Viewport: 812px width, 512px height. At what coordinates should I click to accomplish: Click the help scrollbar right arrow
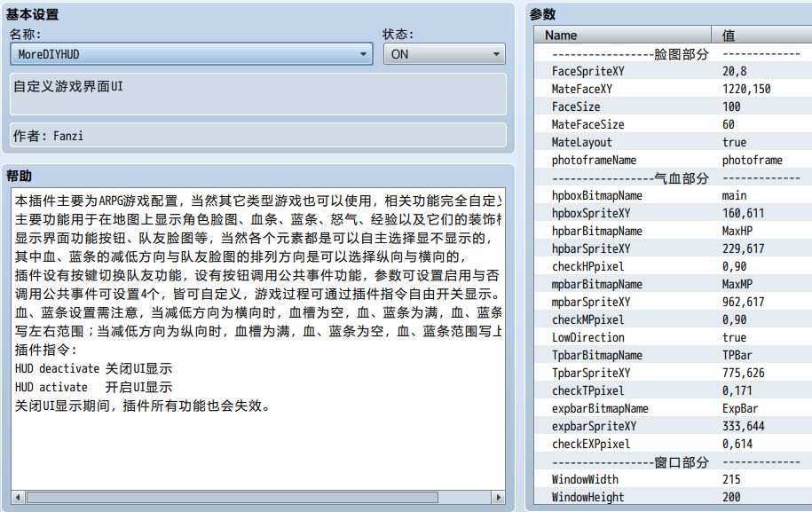497,497
